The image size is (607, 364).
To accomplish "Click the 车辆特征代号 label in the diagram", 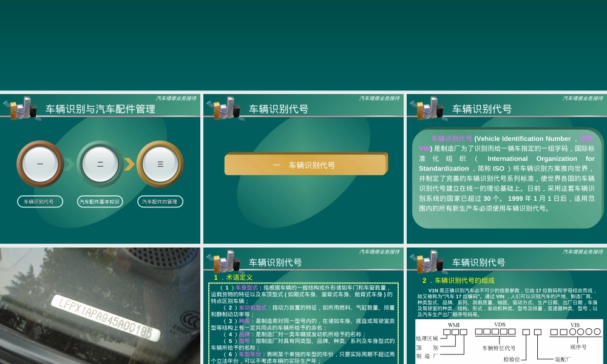I will click(x=498, y=348).
